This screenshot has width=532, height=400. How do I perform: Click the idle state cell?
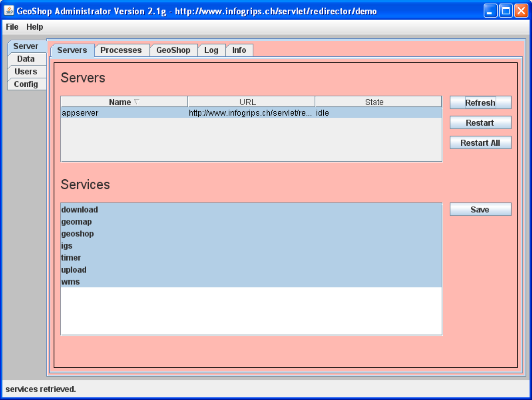coord(378,113)
